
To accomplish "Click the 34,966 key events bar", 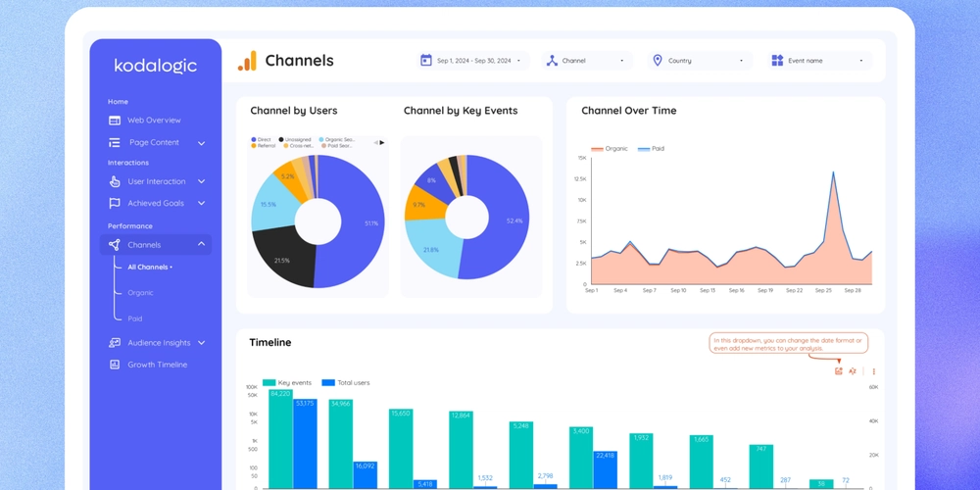I will 341,444.
